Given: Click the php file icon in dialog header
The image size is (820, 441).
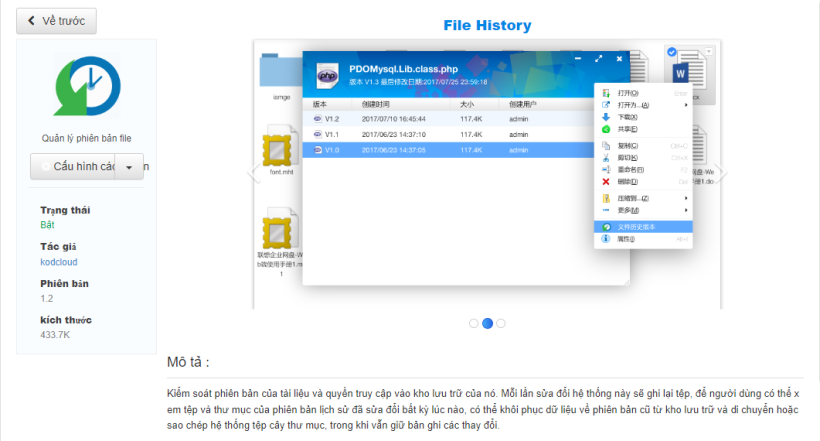Looking at the screenshot, I should (x=327, y=76).
